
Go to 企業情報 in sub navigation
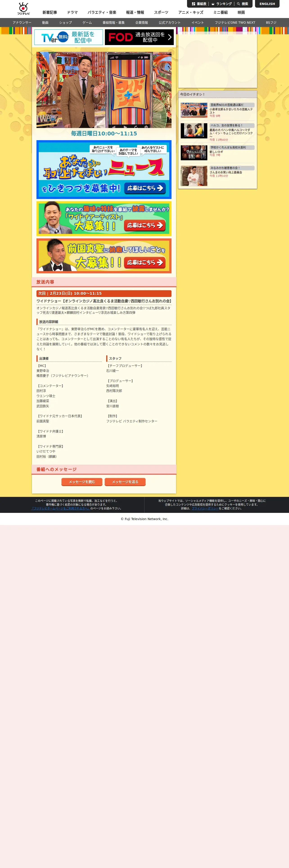coord(142,23)
